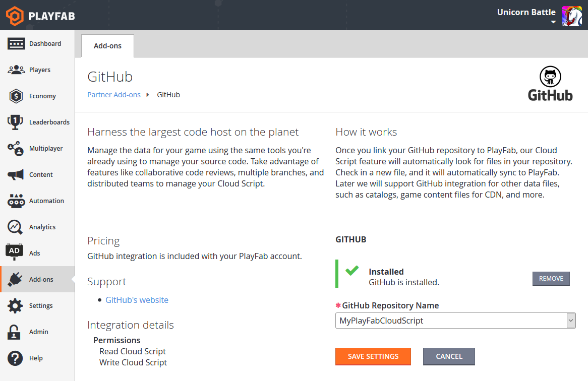Image resolution: width=588 pixels, height=381 pixels.
Task: Open the Help question mark icon
Action: [15, 358]
